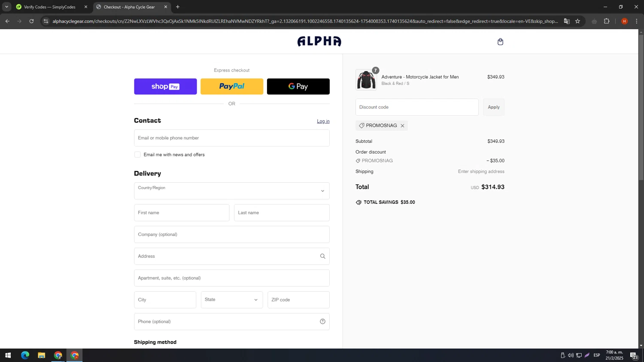Open the volume control in system tray

pyautogui.click(x=571, y=356)
